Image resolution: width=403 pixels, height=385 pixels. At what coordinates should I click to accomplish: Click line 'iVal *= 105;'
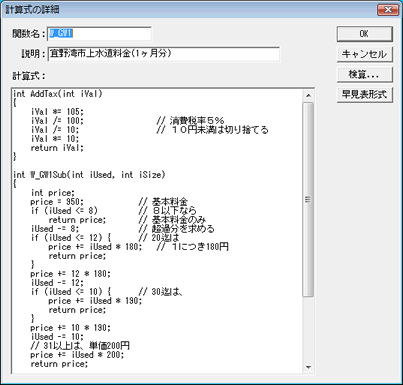point(57,112)
